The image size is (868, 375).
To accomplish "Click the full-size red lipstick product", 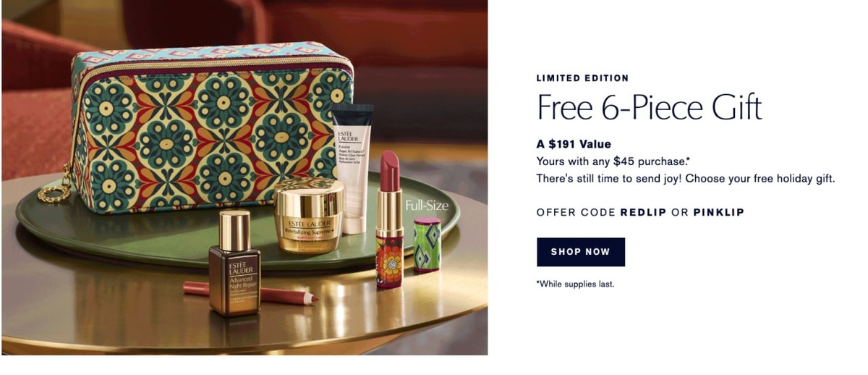I will [390, 219].
